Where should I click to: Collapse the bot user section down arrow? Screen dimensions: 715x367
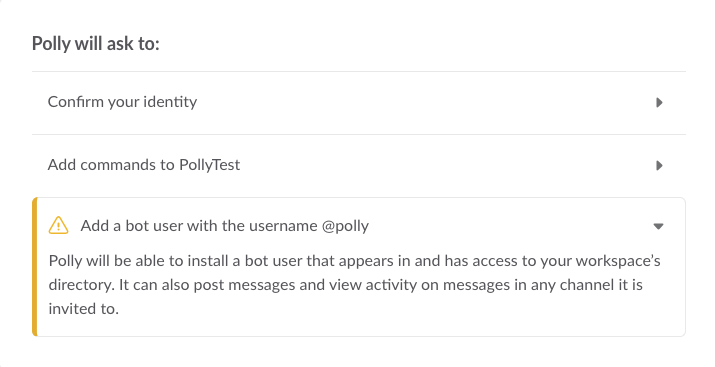coord(658,226)
